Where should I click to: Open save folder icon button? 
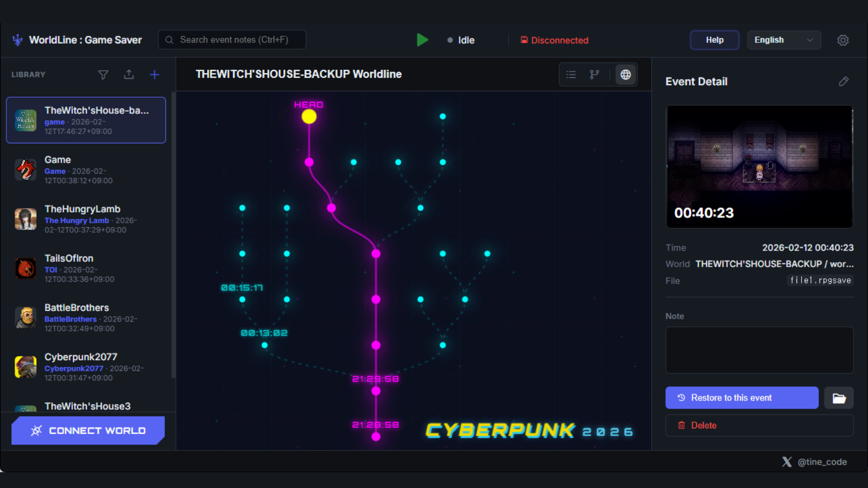click(x=839, y=398)
